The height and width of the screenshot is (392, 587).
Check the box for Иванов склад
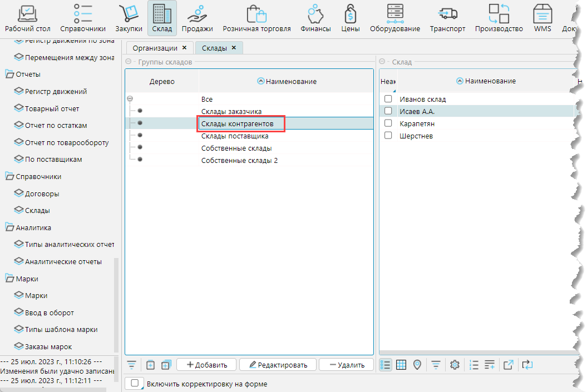[x=388, y=99]
